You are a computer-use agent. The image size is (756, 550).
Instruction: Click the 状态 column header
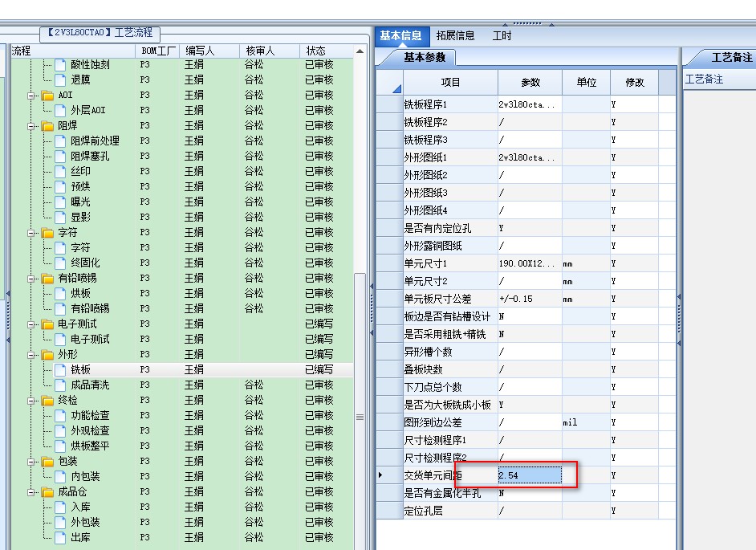click(327, 51)
